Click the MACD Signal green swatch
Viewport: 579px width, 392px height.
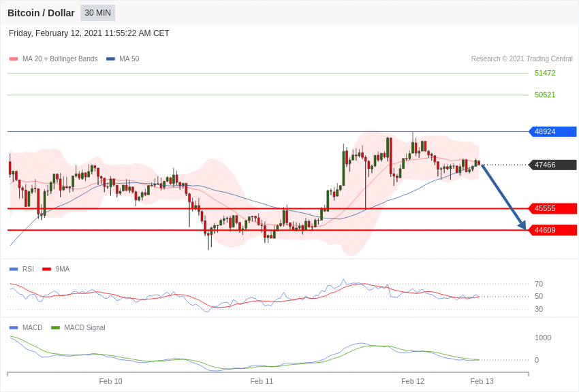pyautogui.click(x=55, y=327)
